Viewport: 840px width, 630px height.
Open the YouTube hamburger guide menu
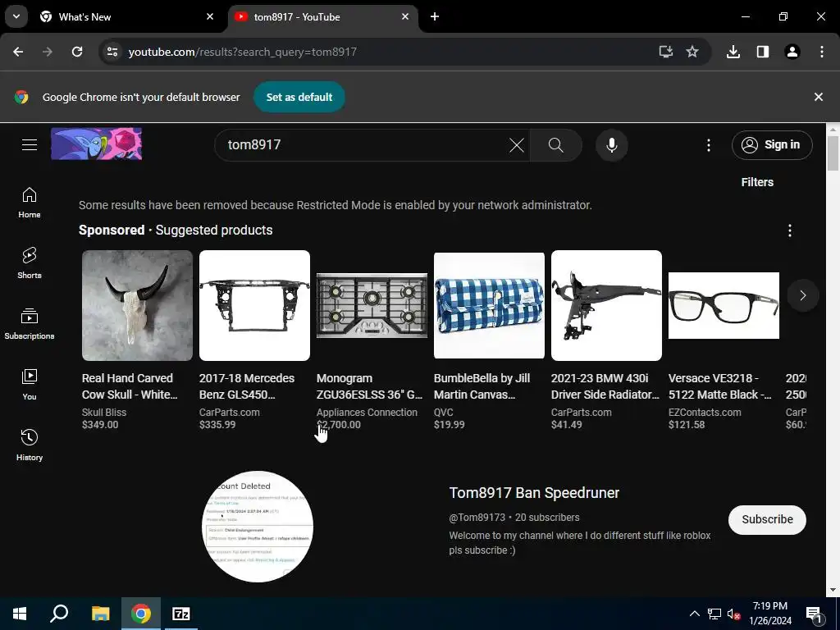click(x=30, y=144)
